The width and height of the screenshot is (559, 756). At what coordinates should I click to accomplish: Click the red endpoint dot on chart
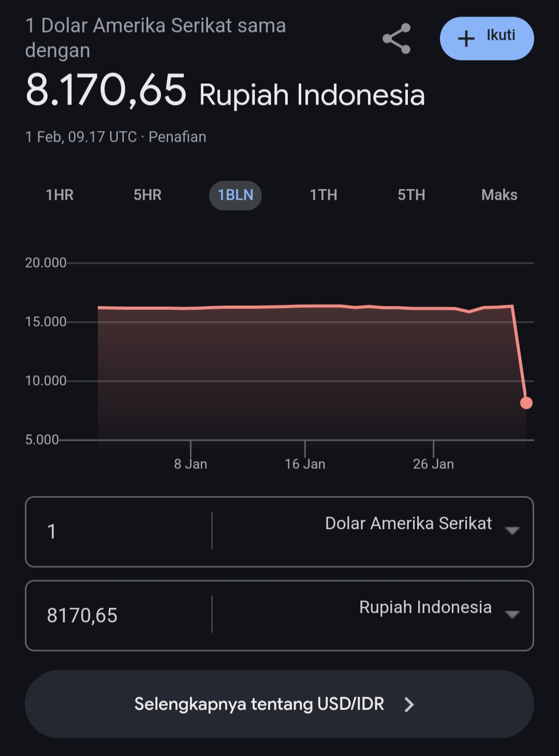526,403
